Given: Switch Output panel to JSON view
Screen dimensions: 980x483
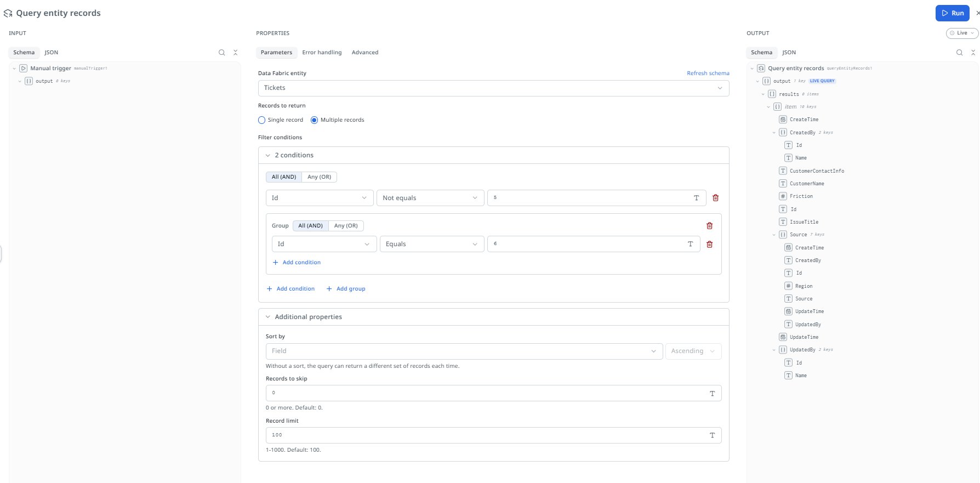Looking at the screenshot, I should tap(789, 53).
